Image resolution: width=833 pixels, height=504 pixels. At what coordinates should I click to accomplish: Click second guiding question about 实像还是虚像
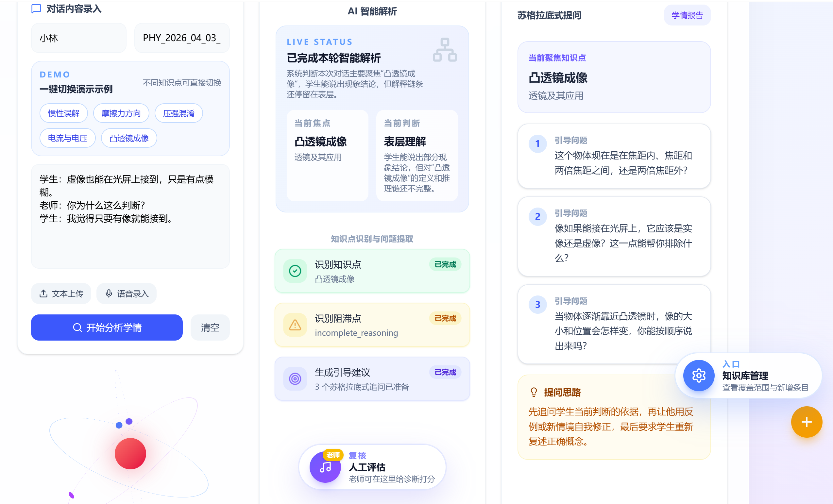tap(614, 237)
